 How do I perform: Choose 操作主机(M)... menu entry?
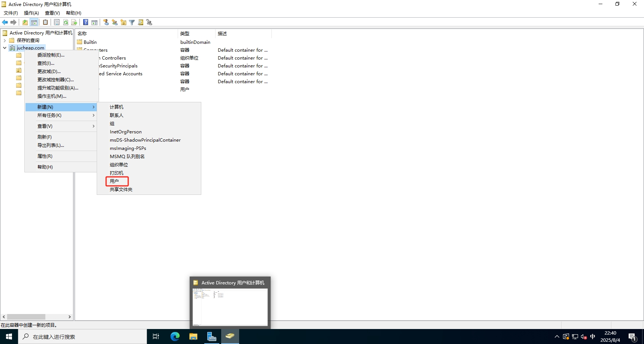(x=61, y=96)
